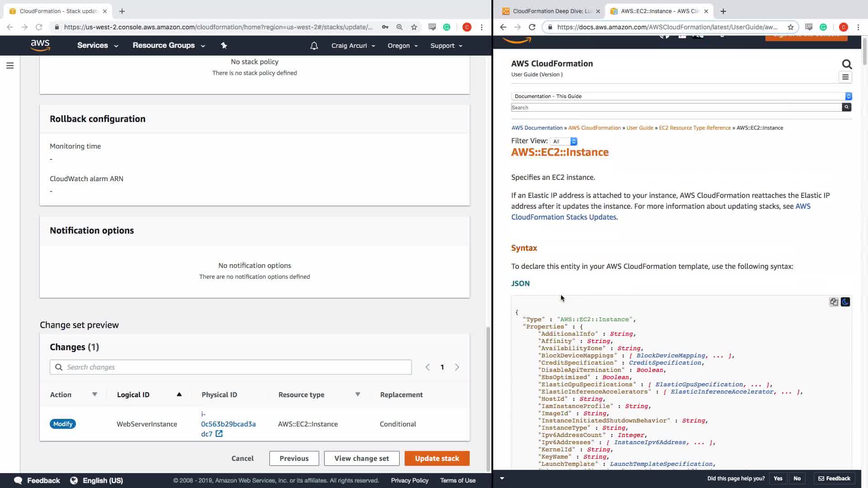
Task: Open the notifications bell icon
Action: pyautogui.click(x=314, y=46)
